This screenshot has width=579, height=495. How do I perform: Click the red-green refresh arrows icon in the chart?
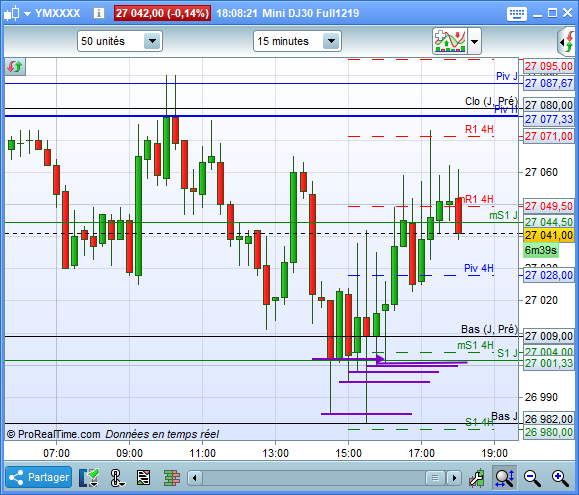tap(15, 66)
